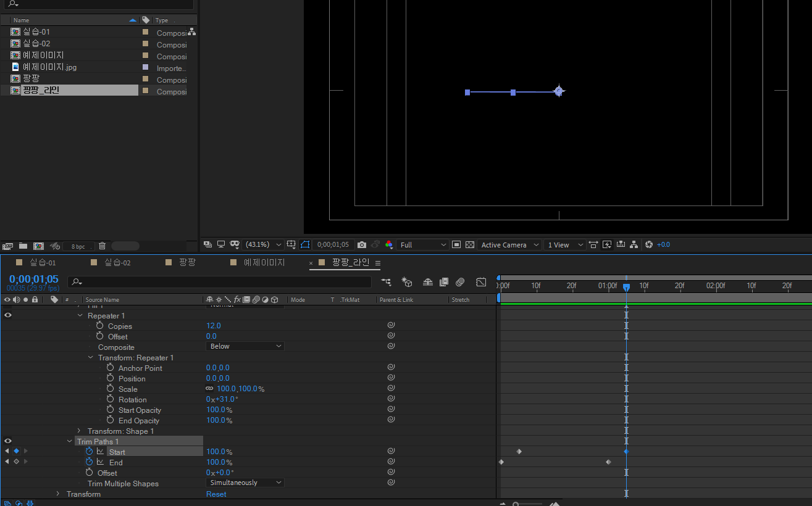The width and height of the screenshot is (812, 506).
Task: Switch to the 예제이미지 timeline tab
Action: point(264,262)
